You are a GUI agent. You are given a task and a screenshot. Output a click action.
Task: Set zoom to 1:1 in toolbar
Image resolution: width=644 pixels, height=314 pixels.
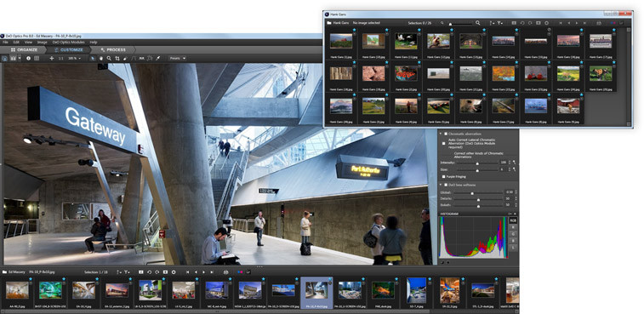coord(60,59)
